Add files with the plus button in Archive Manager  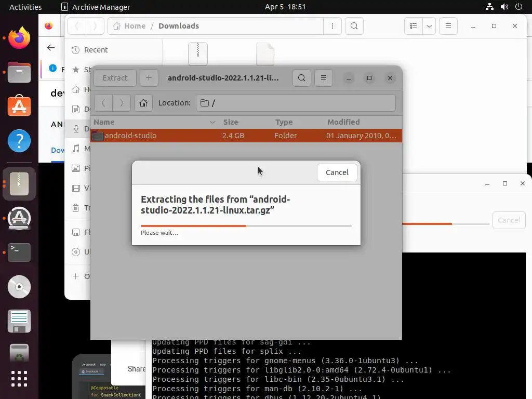[x=149, y=78]
